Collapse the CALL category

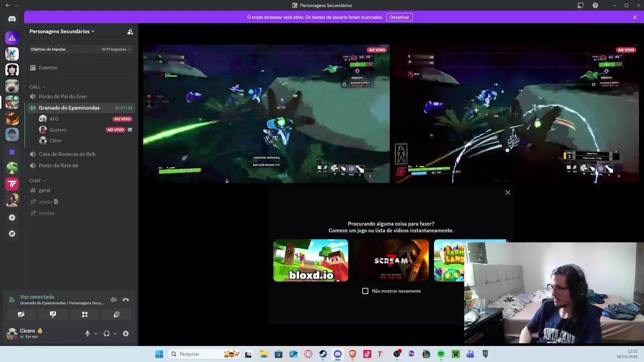pyautogui.click(x=37, y=87)
